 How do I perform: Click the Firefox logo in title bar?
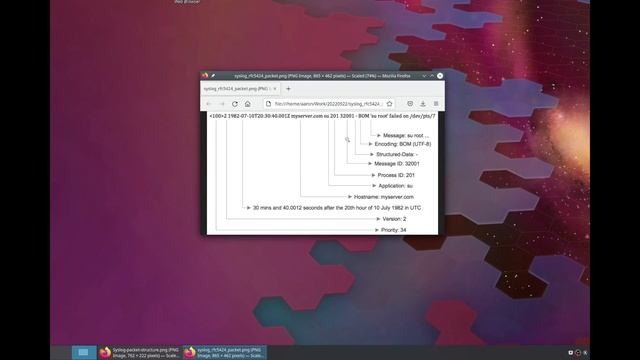pyautogui.click(x=205, y=76)
